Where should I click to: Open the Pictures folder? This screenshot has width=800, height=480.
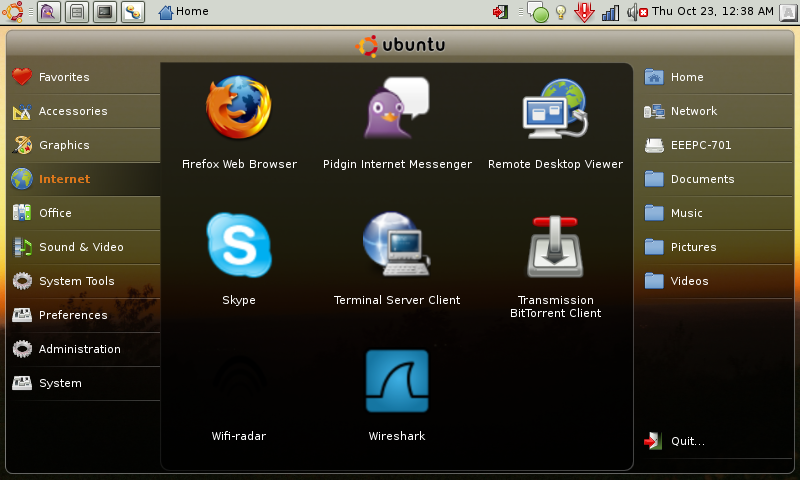click(x=717, y=247)
